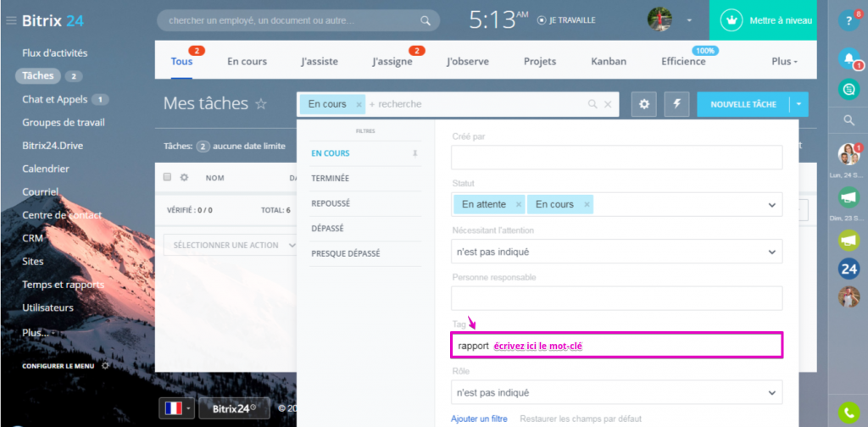The width and height of the screenshot is (868, 427).
Task: Click the Tag field containing rapport
Action: [x=617, y=345]
